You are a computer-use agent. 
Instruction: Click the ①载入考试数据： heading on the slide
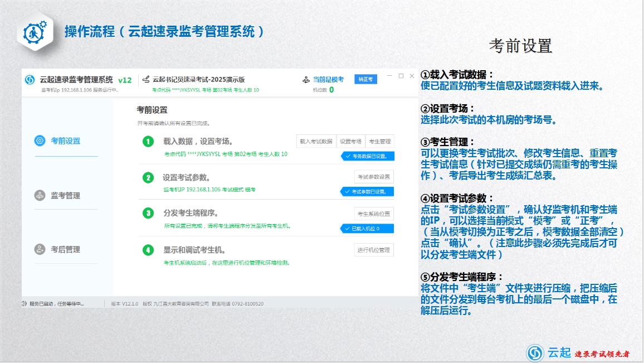pyautogui.click(x=456, y=75)
